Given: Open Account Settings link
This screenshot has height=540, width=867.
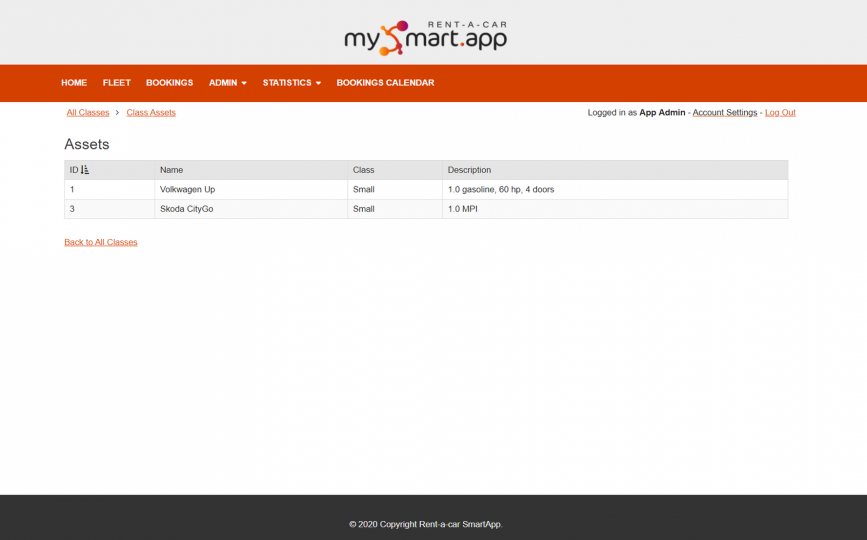Looking at the screenshot, I should (724, 112).
